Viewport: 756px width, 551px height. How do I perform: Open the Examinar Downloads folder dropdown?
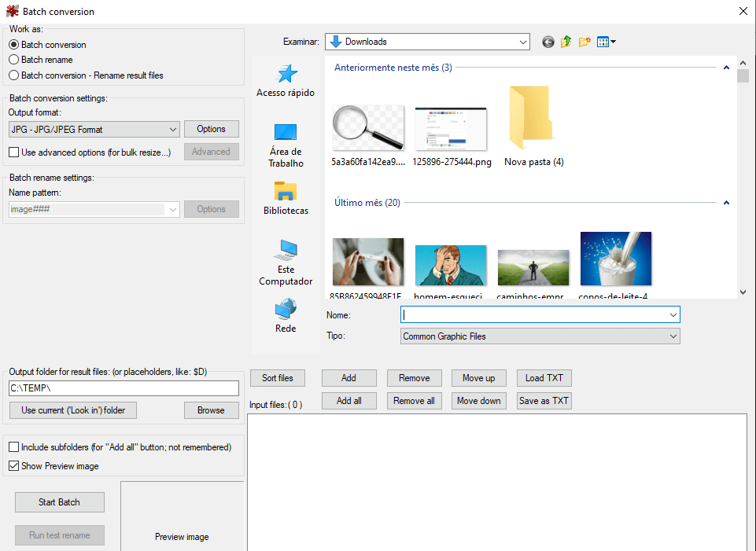coord(428,42)
